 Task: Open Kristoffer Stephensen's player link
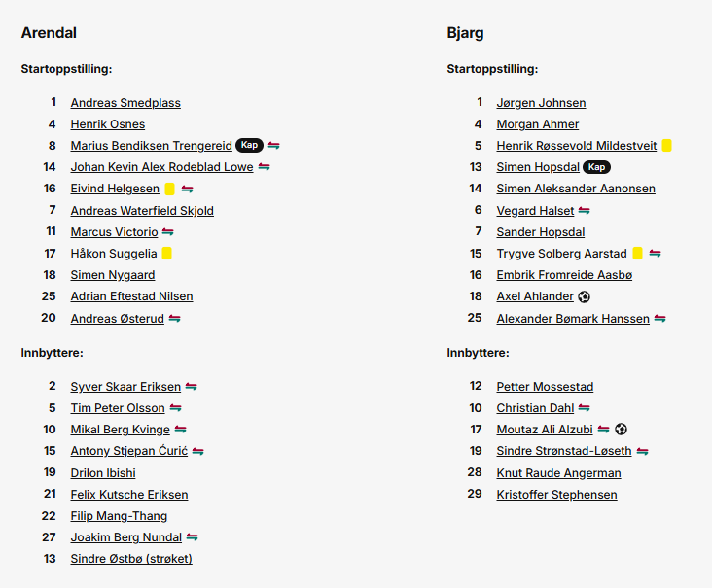coord(556,495)
